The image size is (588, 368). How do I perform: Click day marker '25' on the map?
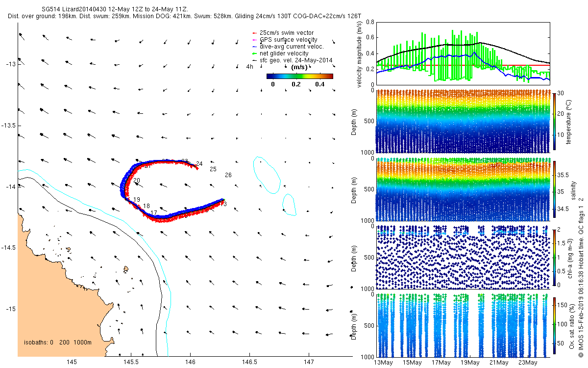[213, 169]
